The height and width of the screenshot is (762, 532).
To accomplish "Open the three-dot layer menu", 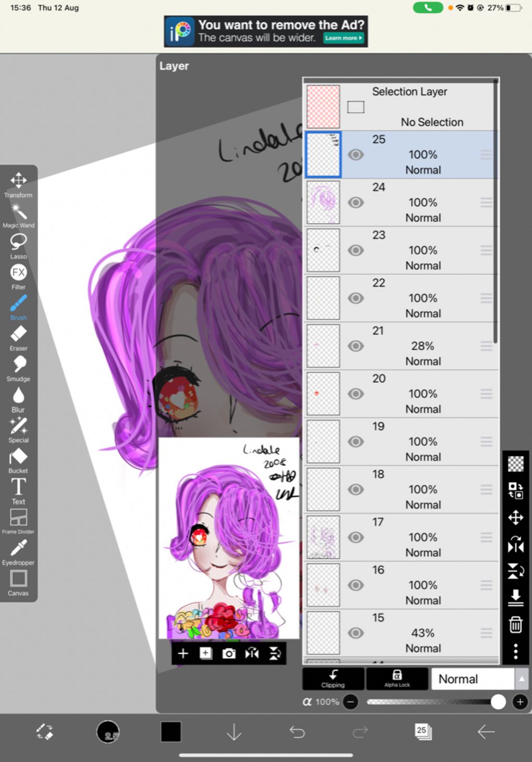I will point(515,651).
